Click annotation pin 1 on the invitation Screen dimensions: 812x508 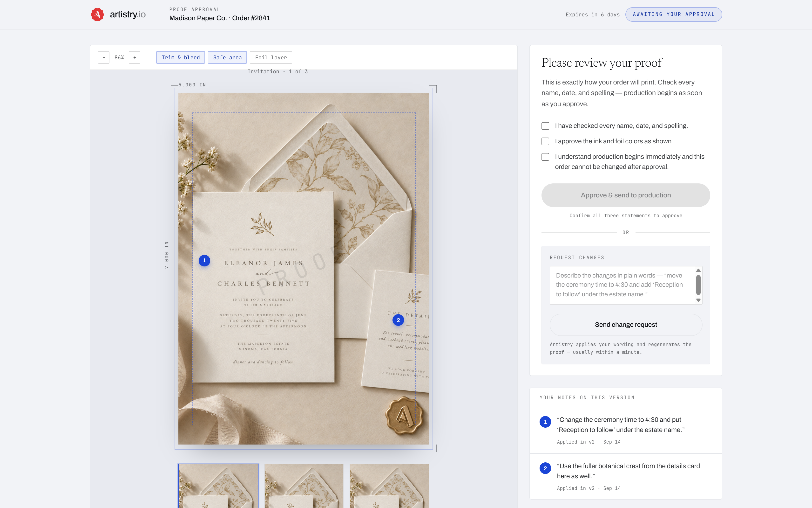point(204,260)
